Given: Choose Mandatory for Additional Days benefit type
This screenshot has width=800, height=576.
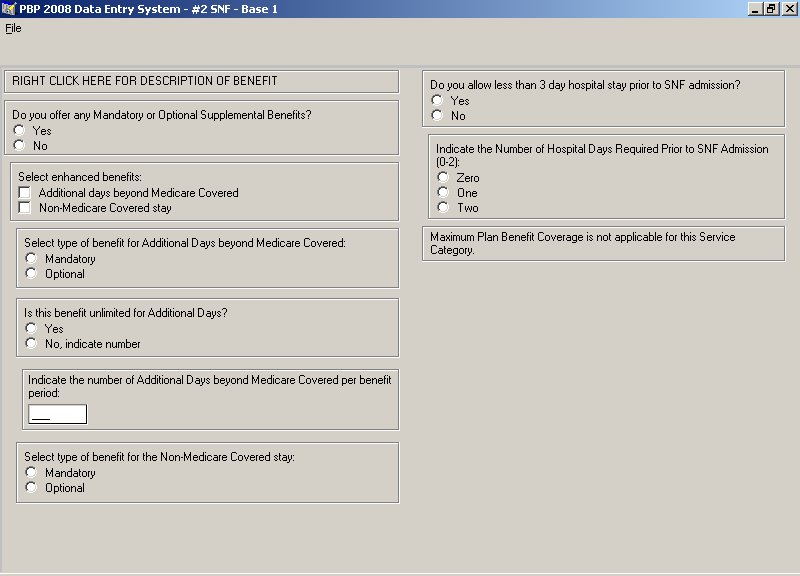Looking at the screenshot, I should [31, 259].
